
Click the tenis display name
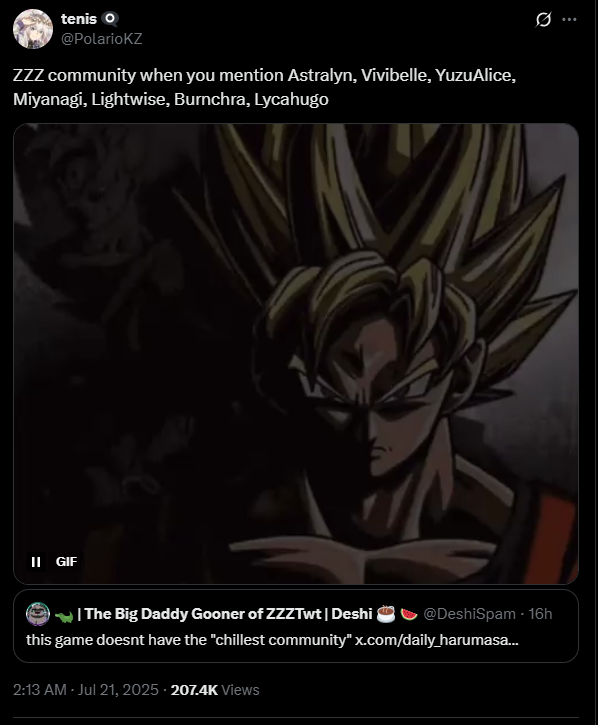click(79, 19)
